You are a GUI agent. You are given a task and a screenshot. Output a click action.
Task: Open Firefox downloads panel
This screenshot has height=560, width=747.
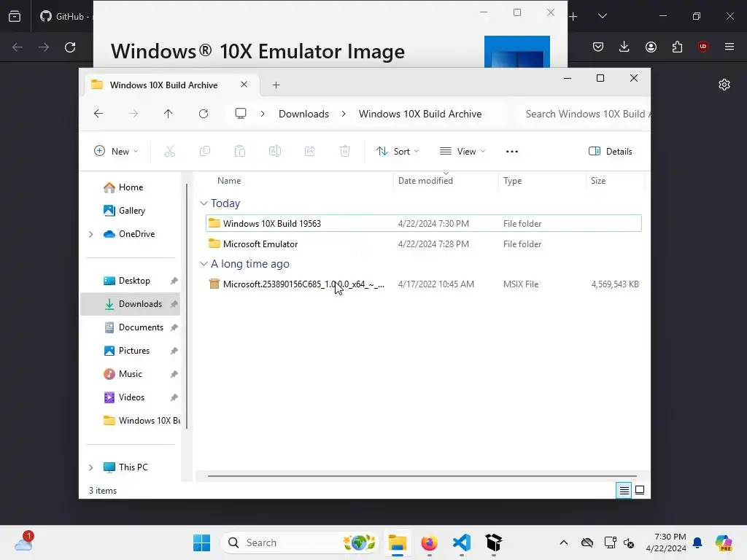(x=624, y=47)
